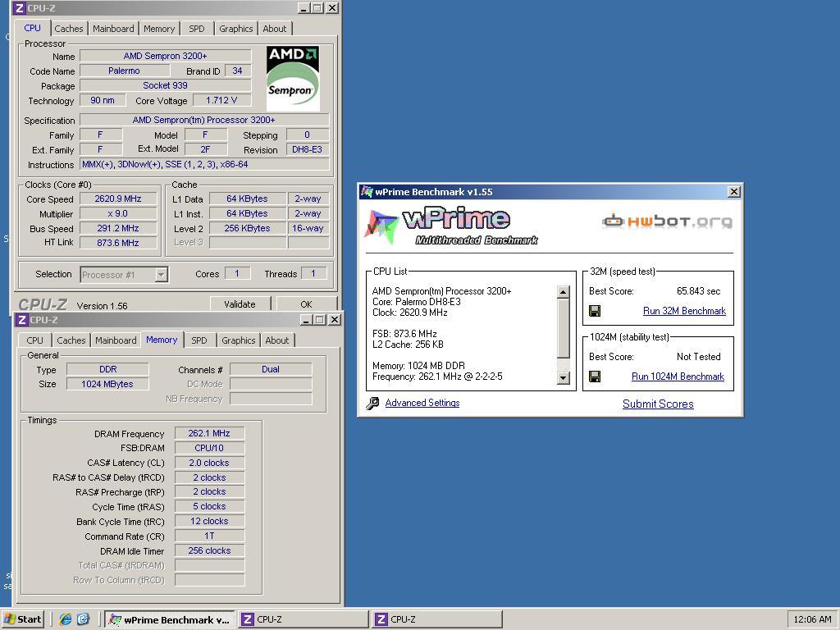The height and width of the screenshot is (630, 840).
Task: Click the CAS# Latency value 2.0 clocks
Action: (x=209, y=463)
